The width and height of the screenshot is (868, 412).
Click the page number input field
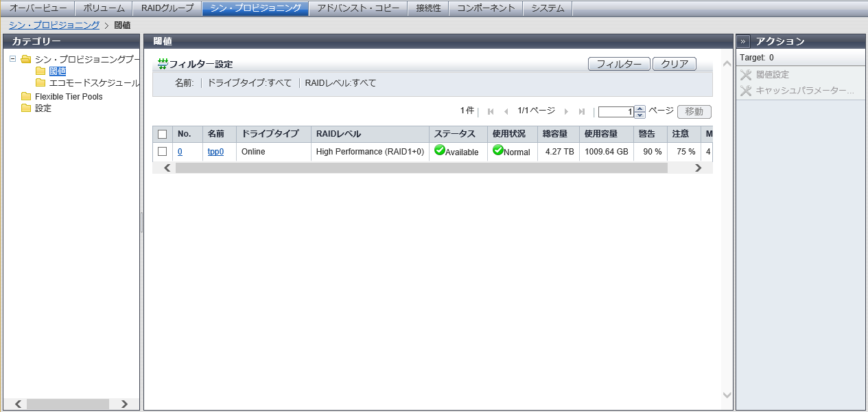615,112
